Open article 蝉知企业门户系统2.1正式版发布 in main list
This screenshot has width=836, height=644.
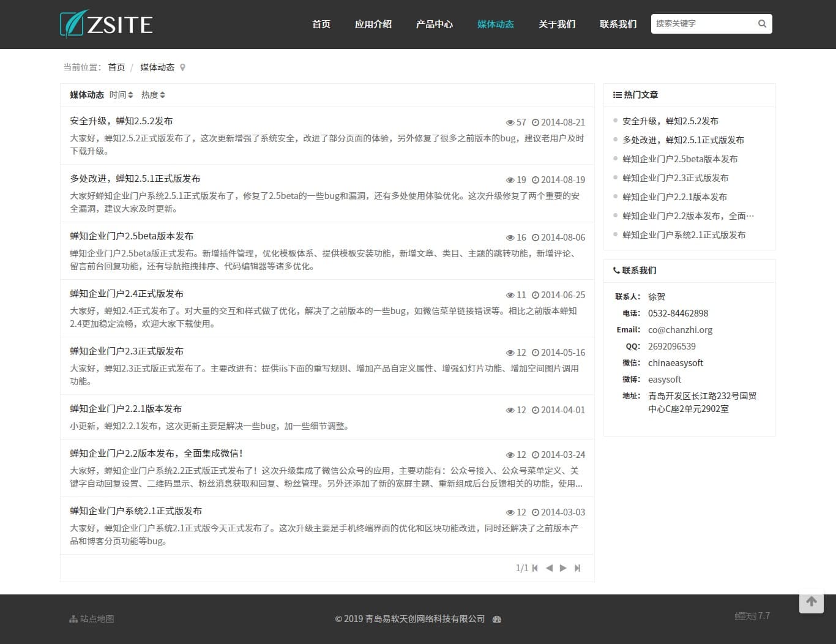[136, 511]
